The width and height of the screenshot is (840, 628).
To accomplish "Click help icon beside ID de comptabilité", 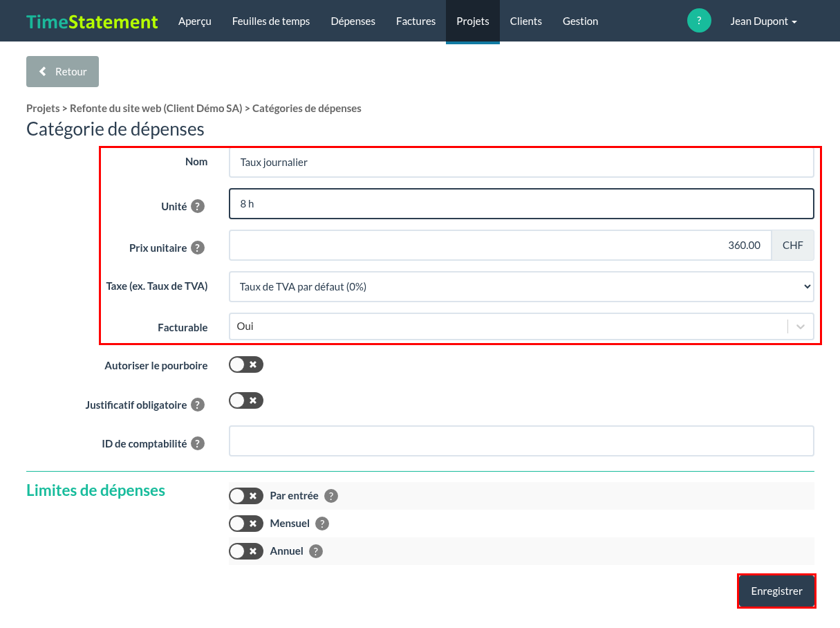I will [x=198, y=443].
